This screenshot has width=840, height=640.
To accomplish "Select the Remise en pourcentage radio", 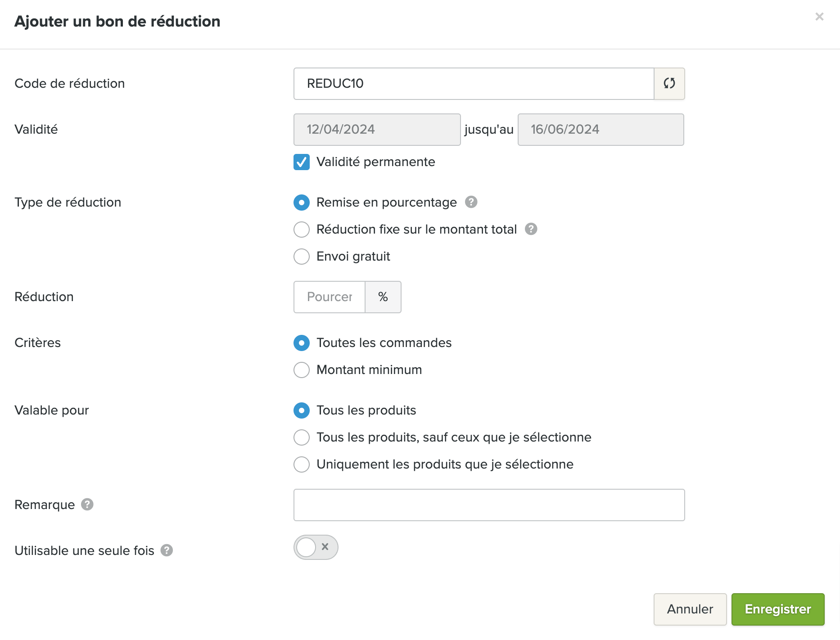I will (x=302, y=203).
